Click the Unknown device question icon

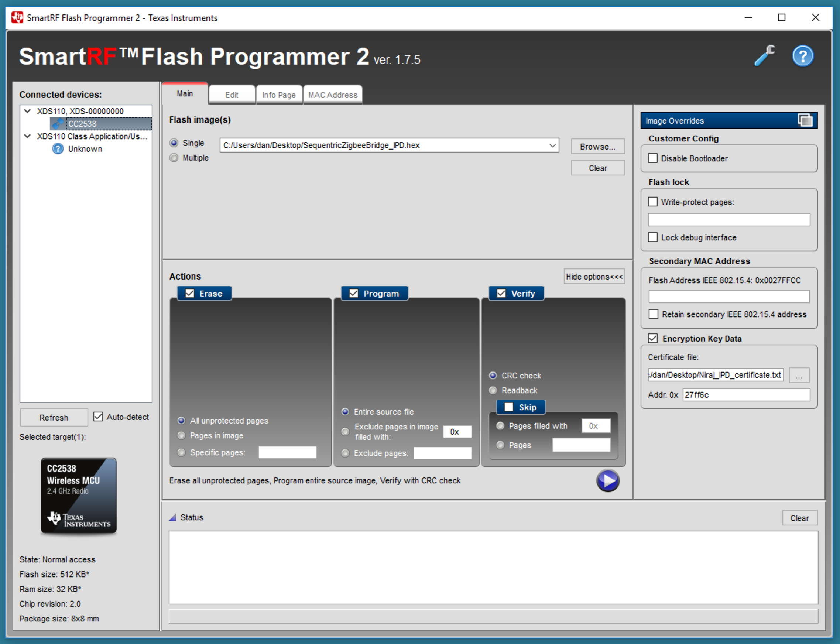point(58,149)
